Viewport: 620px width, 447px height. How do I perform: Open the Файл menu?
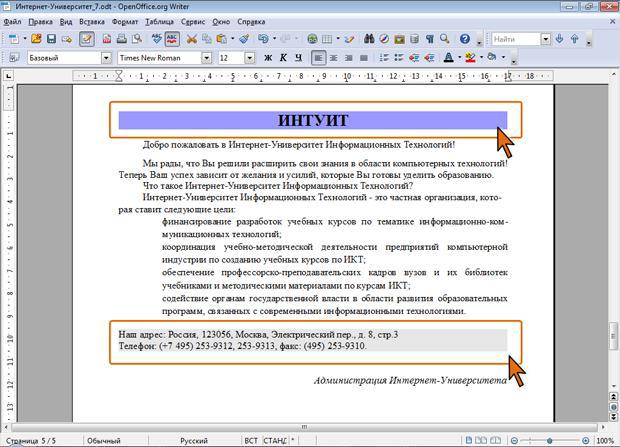coord(13,22)
